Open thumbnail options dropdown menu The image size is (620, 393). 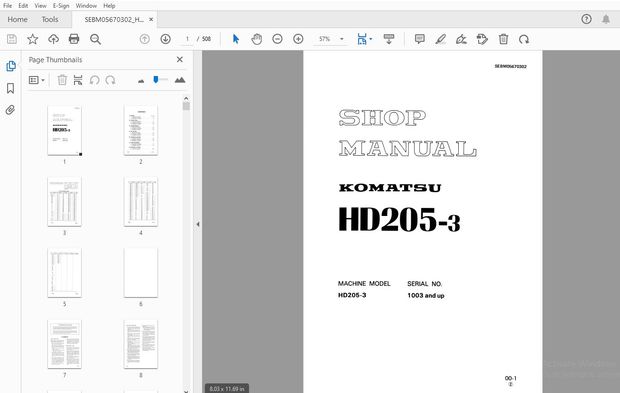pos(36,80)
